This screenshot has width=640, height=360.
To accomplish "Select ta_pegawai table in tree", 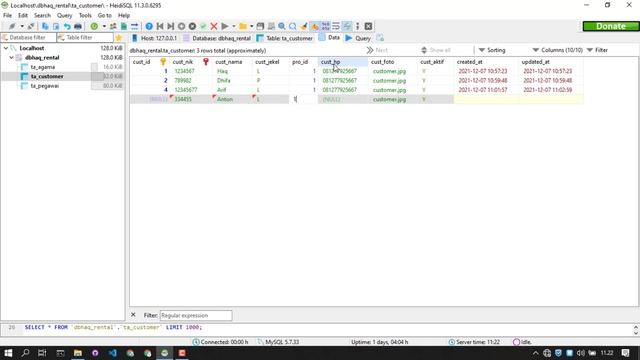I will [45, 86].
